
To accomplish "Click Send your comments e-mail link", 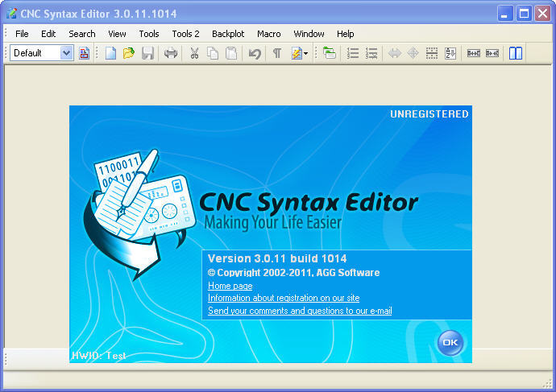I will (300, 311).
